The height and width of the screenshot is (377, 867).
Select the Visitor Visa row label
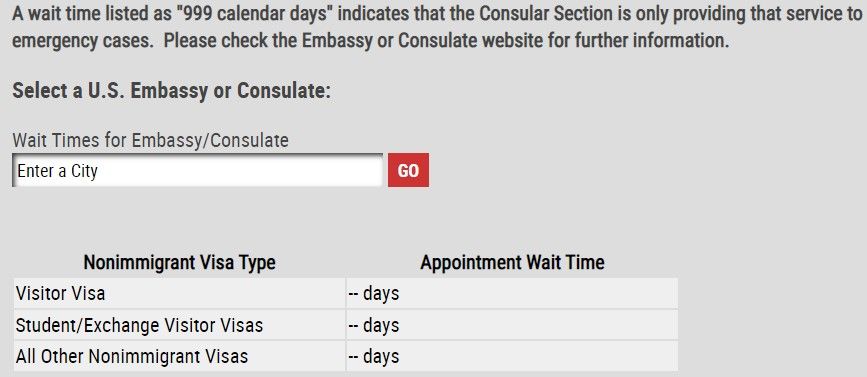pos(60,294)
